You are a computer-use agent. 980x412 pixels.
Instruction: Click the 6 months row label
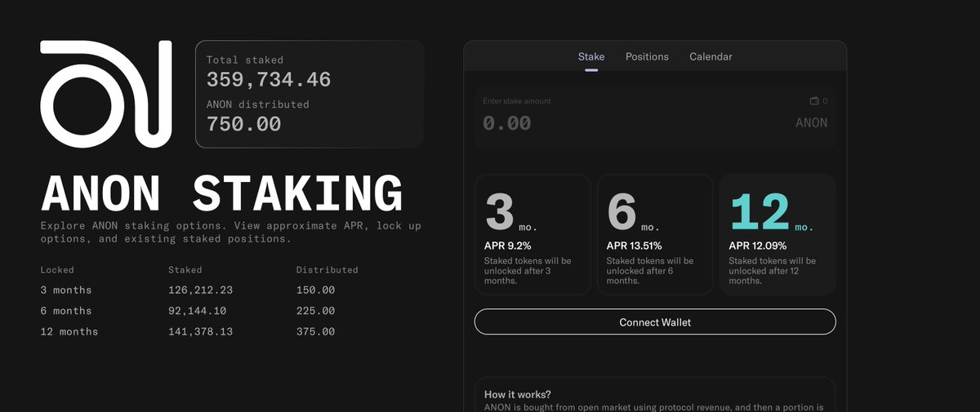pos(66,311)
